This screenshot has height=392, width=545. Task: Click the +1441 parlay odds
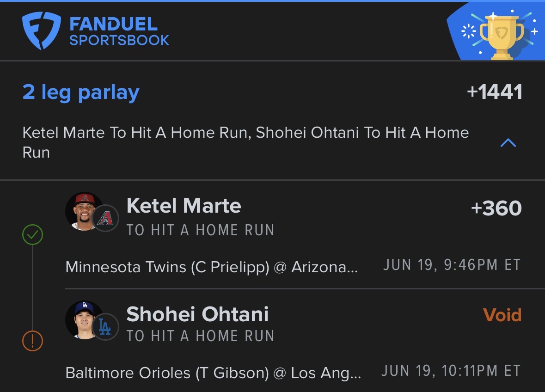point(495,92)
